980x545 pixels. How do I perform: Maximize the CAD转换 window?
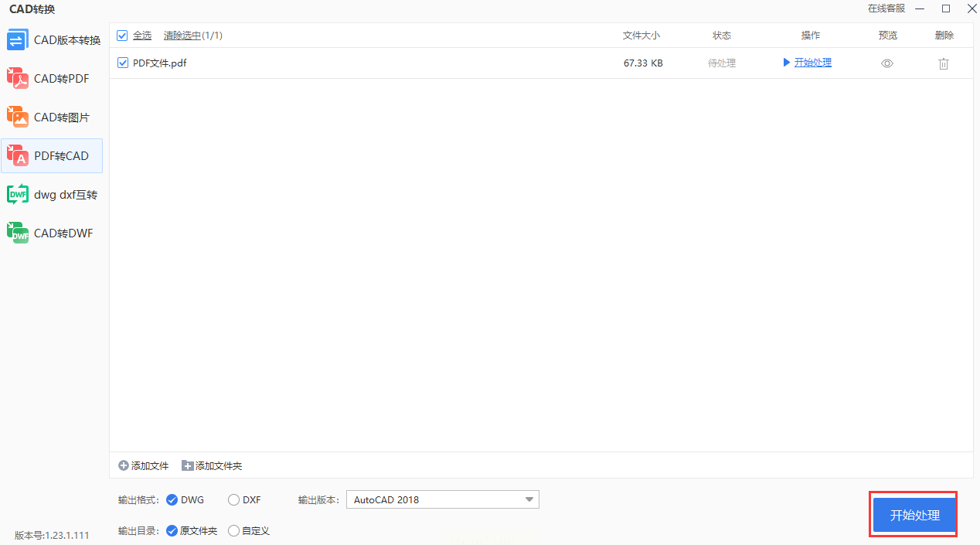(946, 9)
